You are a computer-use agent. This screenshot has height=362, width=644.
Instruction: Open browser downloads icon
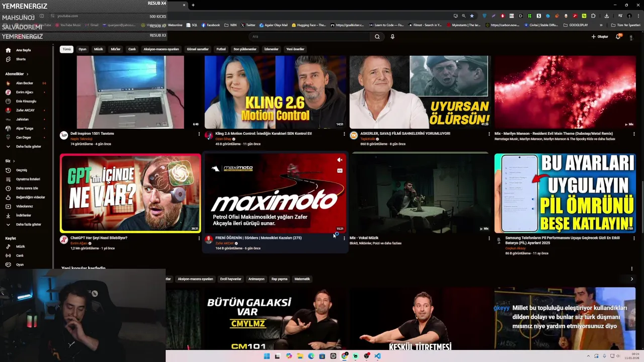click(x=607, y=16)
